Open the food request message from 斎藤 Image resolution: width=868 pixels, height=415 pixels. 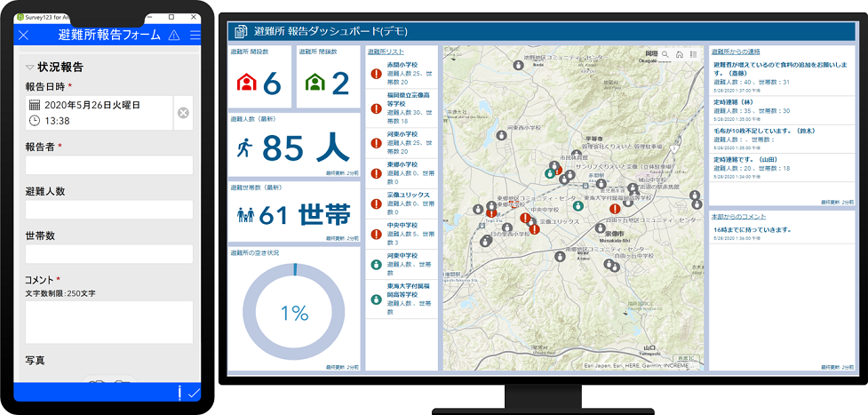click(782, 77)
